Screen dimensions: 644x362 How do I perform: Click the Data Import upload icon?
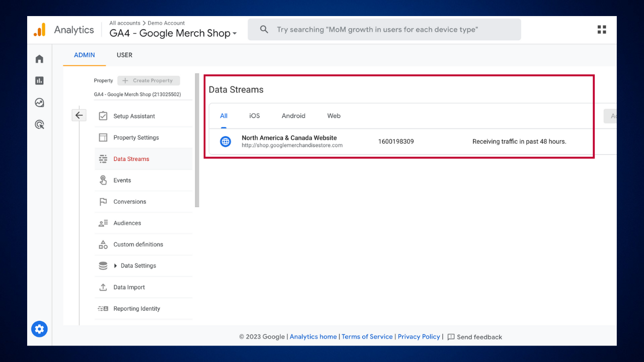tap(103, 287)
